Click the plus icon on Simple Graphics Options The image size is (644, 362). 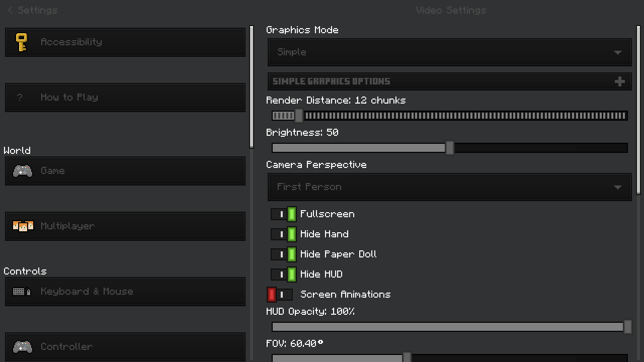coord(620,81)
